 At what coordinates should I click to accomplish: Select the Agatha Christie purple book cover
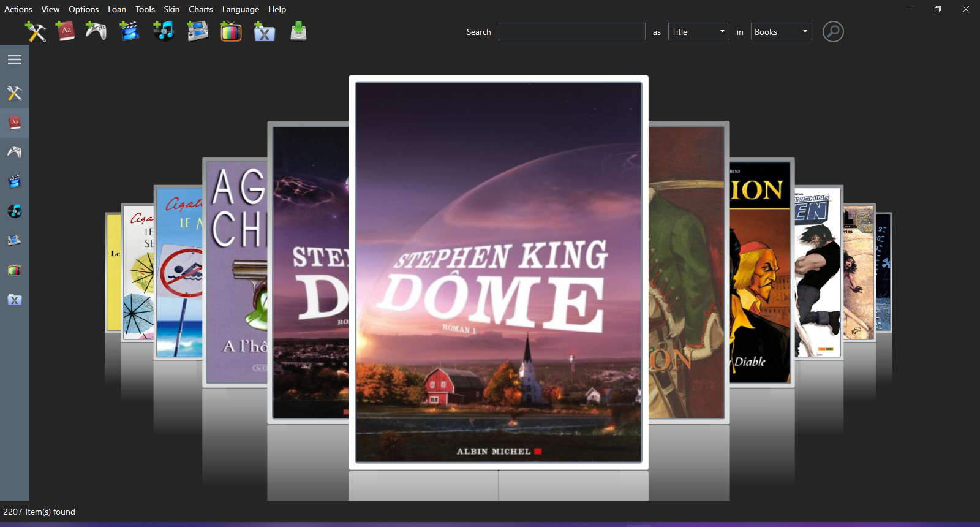coord(236,273)
